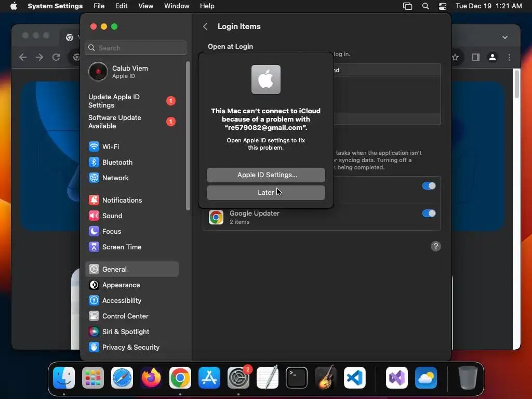The height and width of the screenshot is (399, 532).
Task: Toggle the switch above Google Updater
Action: coord(429,186)
